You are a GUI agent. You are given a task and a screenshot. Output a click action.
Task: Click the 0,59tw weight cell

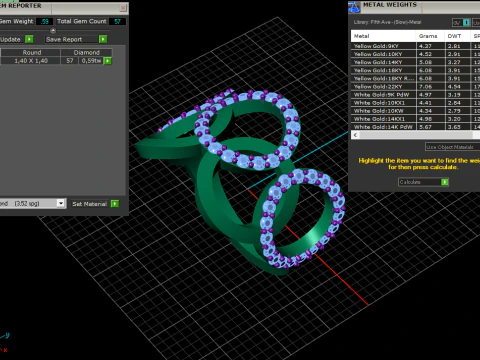coord(91,61)
